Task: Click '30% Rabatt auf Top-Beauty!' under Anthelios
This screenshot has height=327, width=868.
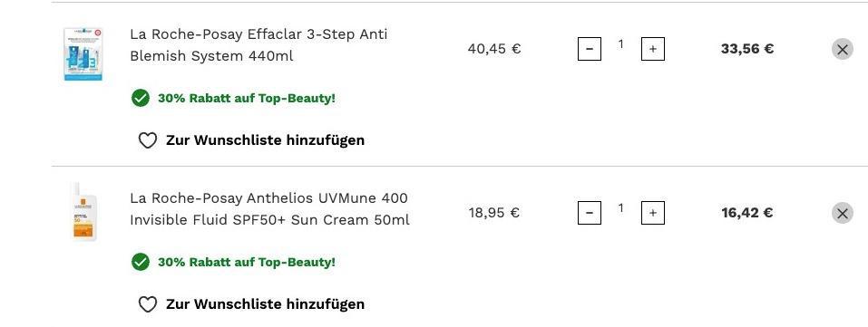Action: pyautogui.click(x=247, y=263)
